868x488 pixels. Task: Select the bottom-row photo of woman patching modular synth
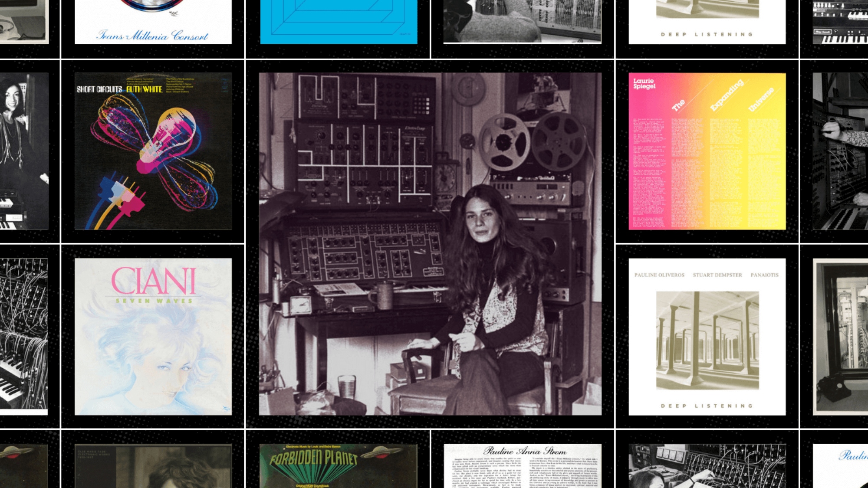pyautogui.click(x=707, y=466)
